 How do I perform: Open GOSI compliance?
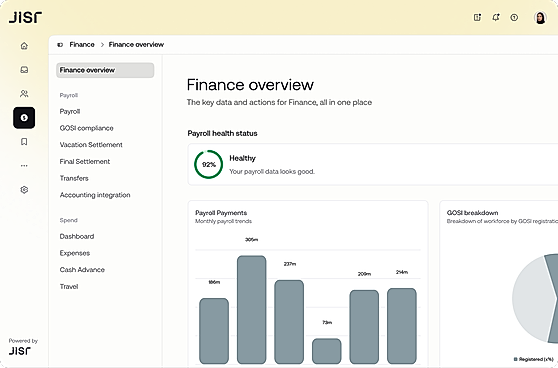pyautogui.click(x=86, y=128)
